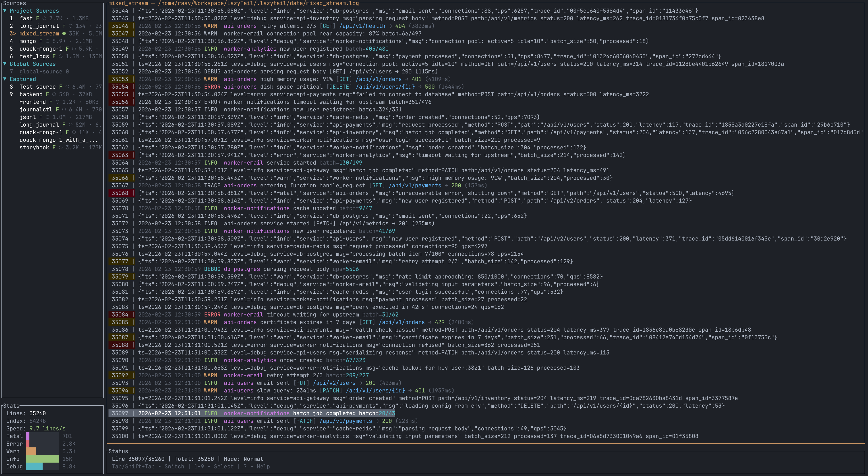Image resolution: width=868 pixels, height=476 pixels.
Task: Collapse the Project Sources group
Action: (5, 11)
